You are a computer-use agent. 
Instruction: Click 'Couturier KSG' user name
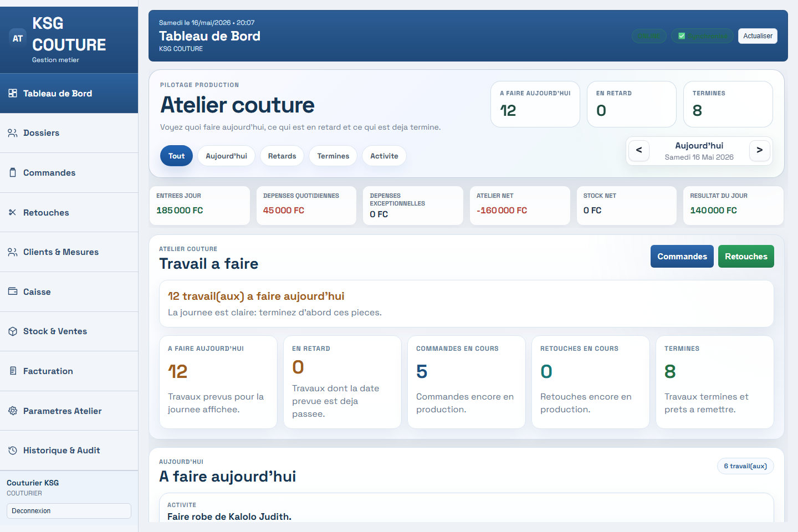pos(33,483)
